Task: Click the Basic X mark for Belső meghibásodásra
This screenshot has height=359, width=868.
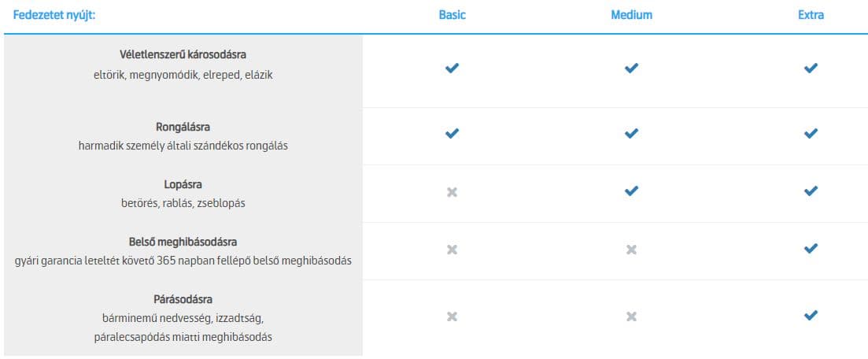Action: [x=452, y=250]
